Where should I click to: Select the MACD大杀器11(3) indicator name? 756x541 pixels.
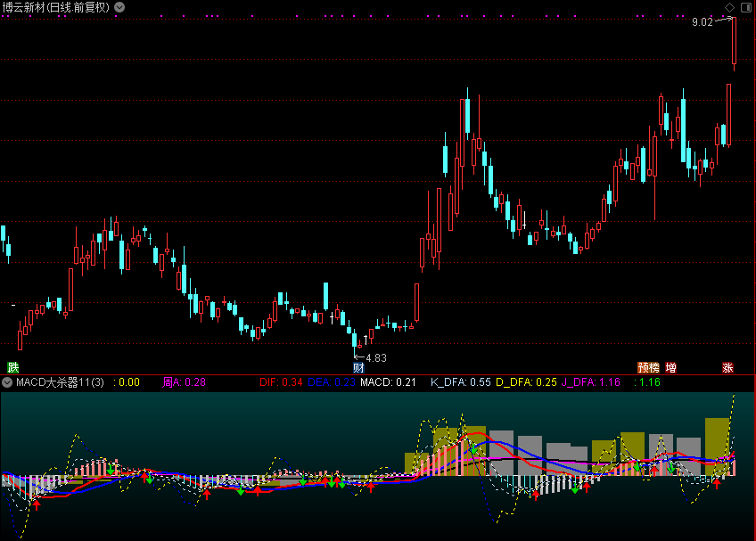[x=61, y=382]
